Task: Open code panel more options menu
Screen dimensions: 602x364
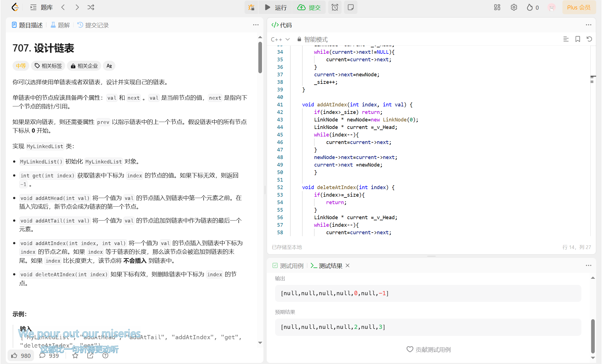Action: 588,25
